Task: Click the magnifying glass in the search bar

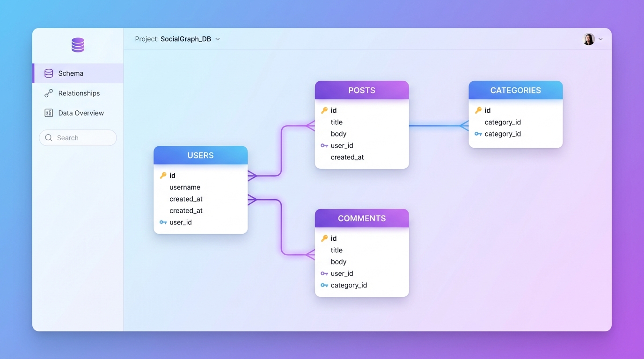Action: (x=48, y=137)
